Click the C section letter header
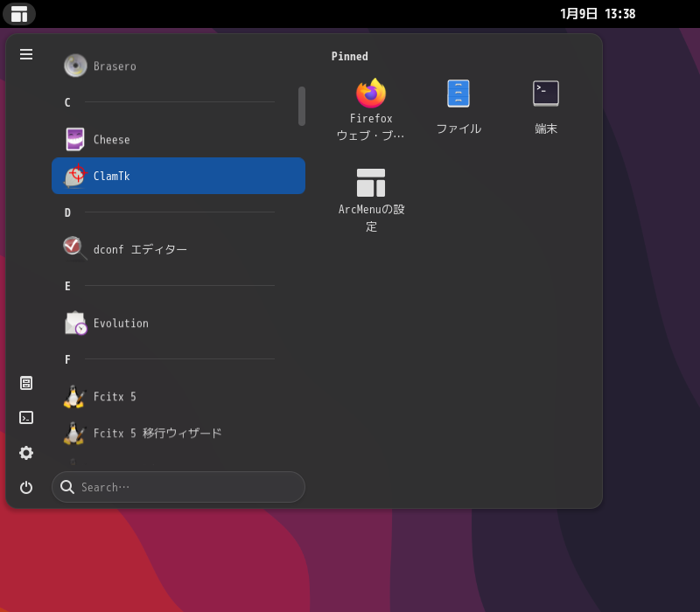Viewport: 700px width, 612px height. tap(67, 102)
